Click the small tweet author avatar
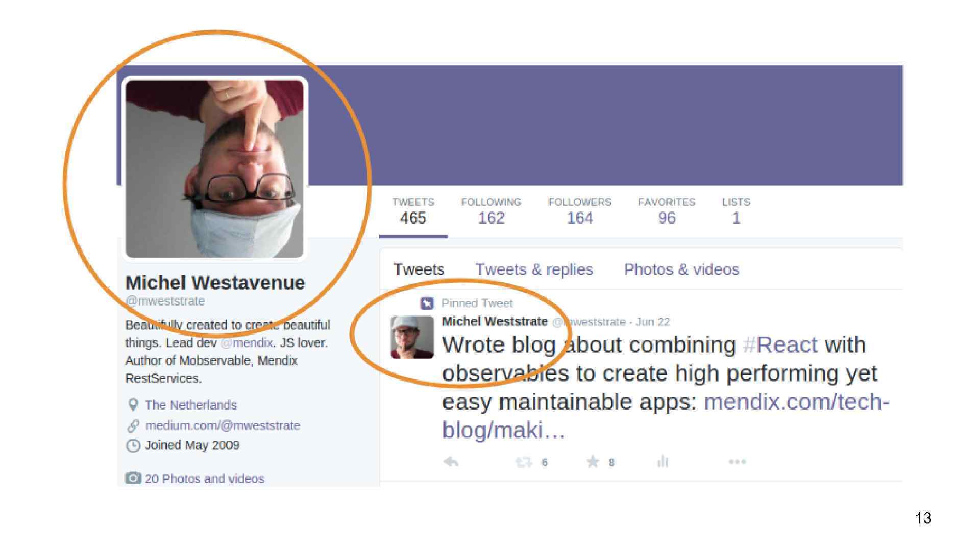The image size is (980, 551). pyautogui.click(x=412, y=337)
